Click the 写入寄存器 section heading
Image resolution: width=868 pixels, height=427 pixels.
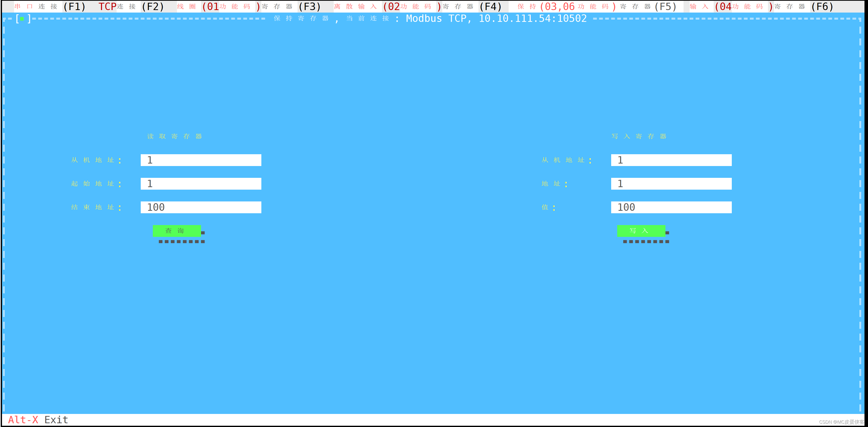tap(639, 136)
